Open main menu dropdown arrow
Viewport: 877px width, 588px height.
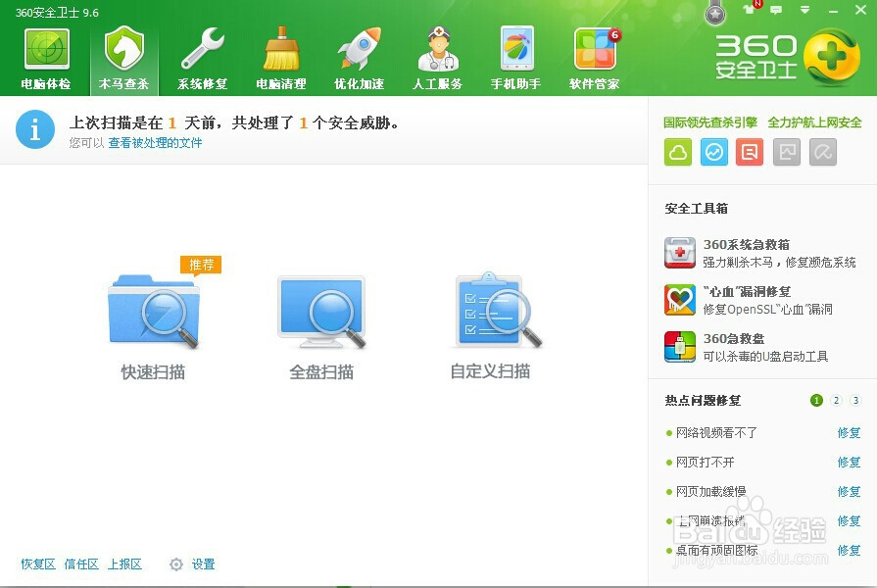click(x=804, y=10)
